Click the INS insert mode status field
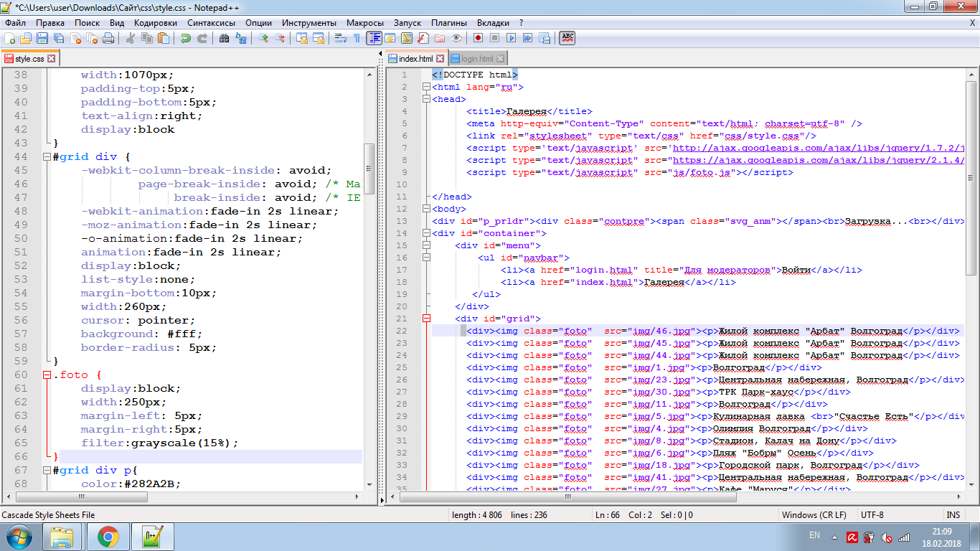 coord(953,515)
